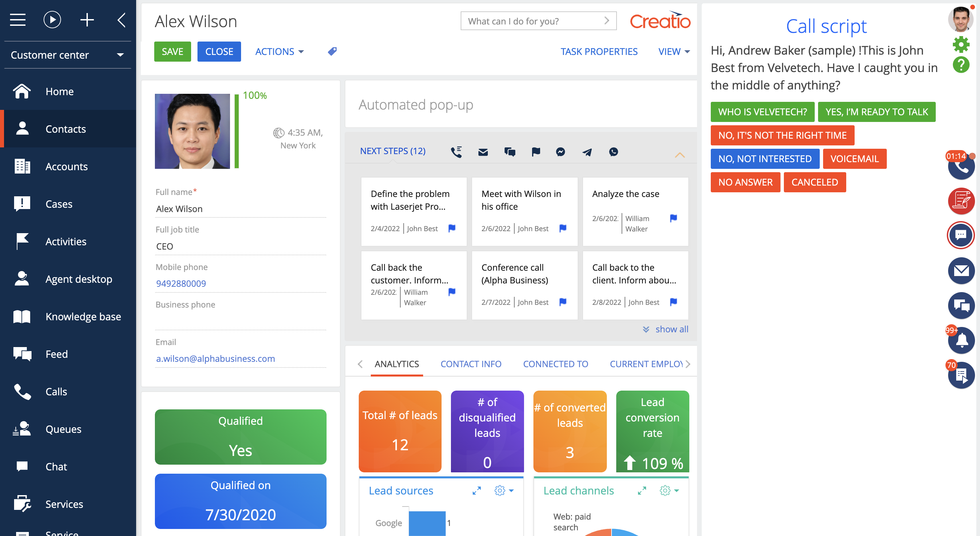Open email link a.wilson@alphabusiness.com
The width and height of the screenshot is (980, 536).
[215, 358]
